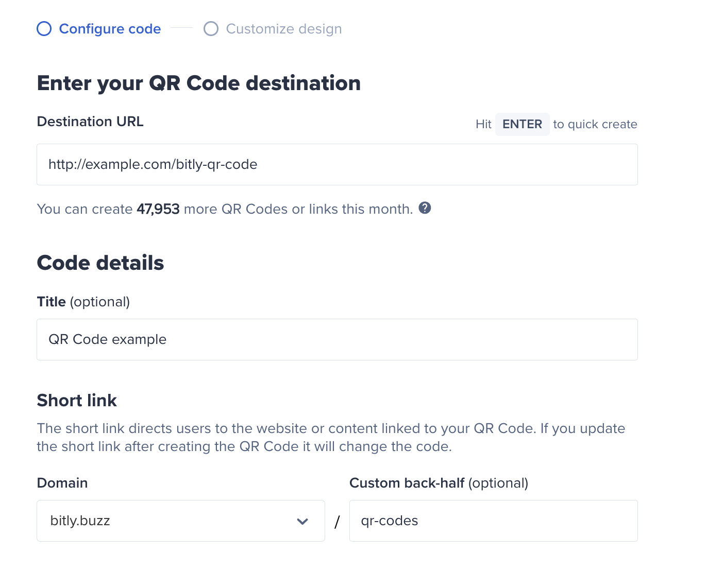Click the Custom back-half field showing qr-codes
This screenshot has width=707, height=588.
coord(493,521)
